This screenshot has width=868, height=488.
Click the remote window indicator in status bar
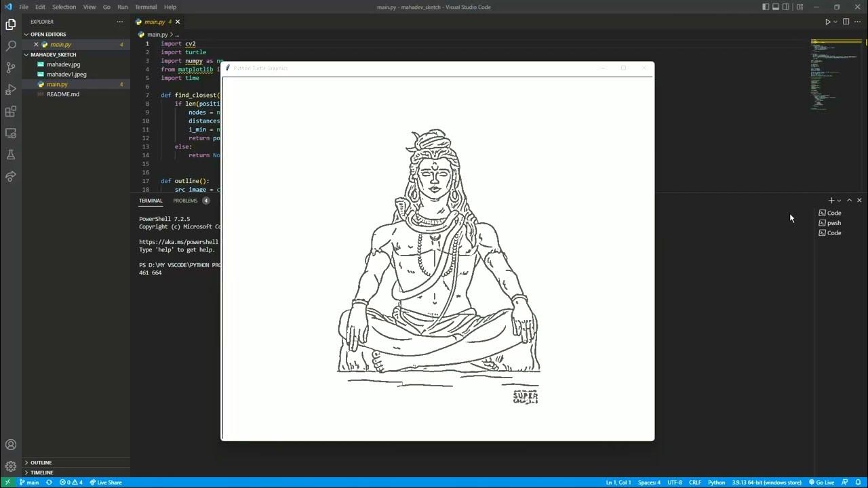tap(7, 483)
